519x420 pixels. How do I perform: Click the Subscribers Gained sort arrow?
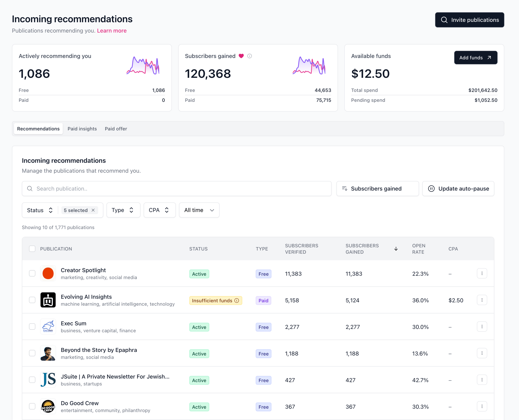pyautogui.click(x=396, y=249)
